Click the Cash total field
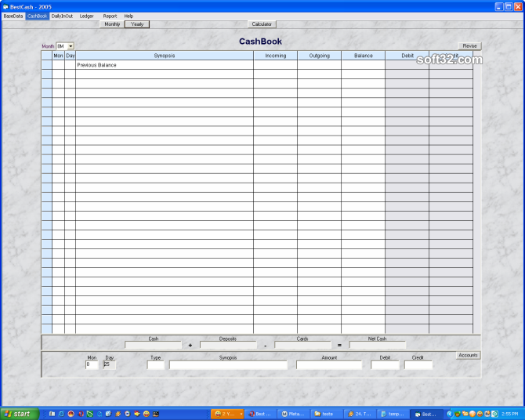525x420 pixels. [x=153, y=345]
